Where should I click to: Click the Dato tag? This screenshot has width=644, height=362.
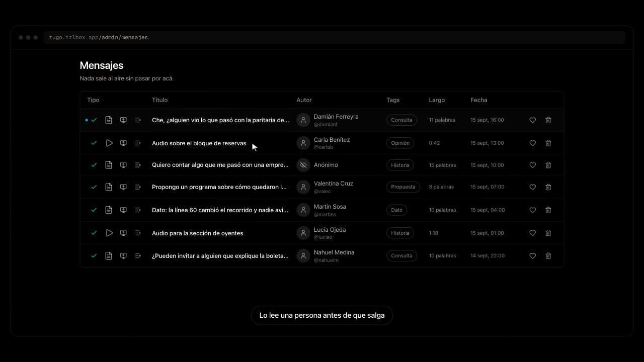coord(397,210)
